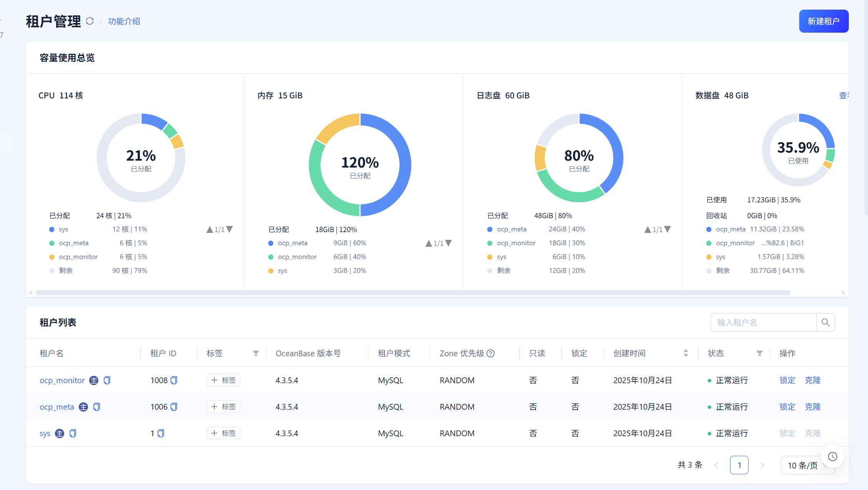Sort the table by 创建时间 column
Image resolution: width=868 pixels, height=490 pixels.
click(685, 353)
